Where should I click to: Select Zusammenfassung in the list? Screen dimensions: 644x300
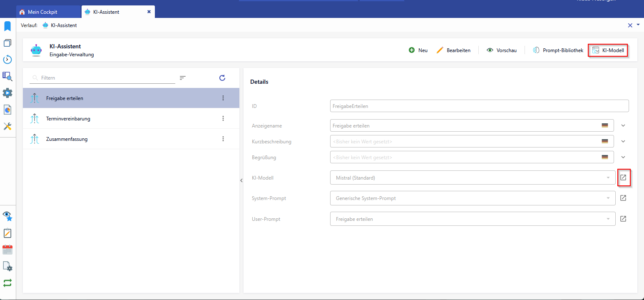click(67, 139)
